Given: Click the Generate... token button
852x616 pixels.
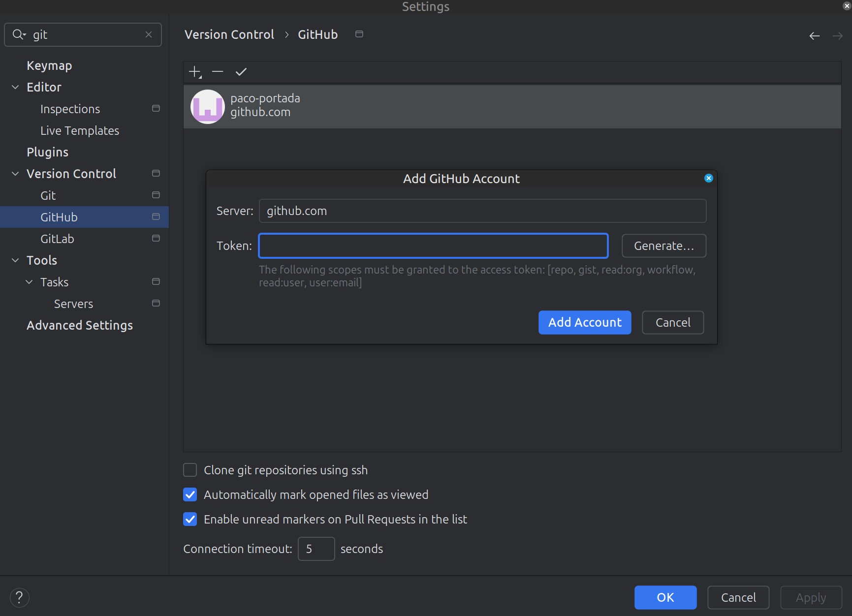Looking at the screenshot, I should point(663,246).
